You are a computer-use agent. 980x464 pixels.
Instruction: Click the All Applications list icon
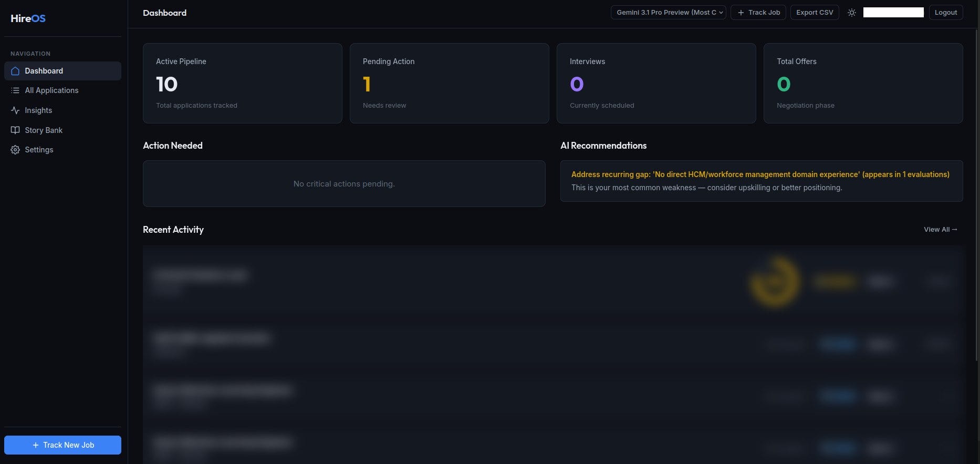(x=15, y=90)
